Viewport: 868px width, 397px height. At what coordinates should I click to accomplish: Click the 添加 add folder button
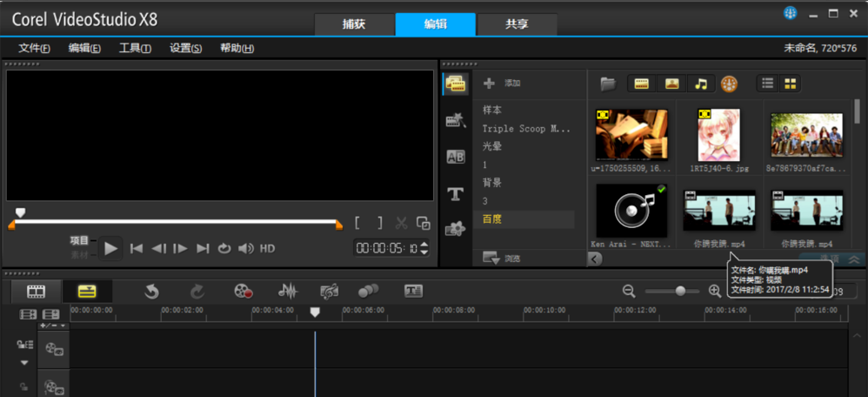tap(502, 84)
